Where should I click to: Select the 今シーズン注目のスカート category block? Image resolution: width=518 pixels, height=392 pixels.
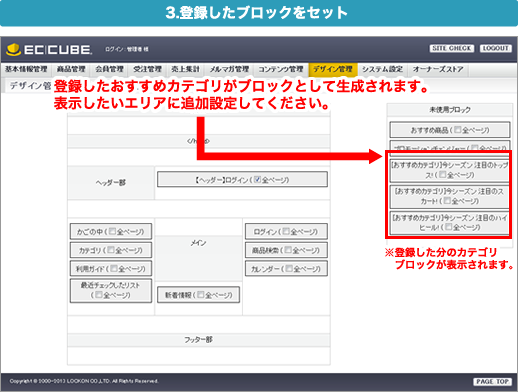pyautogui.click(x=450, y=196)
